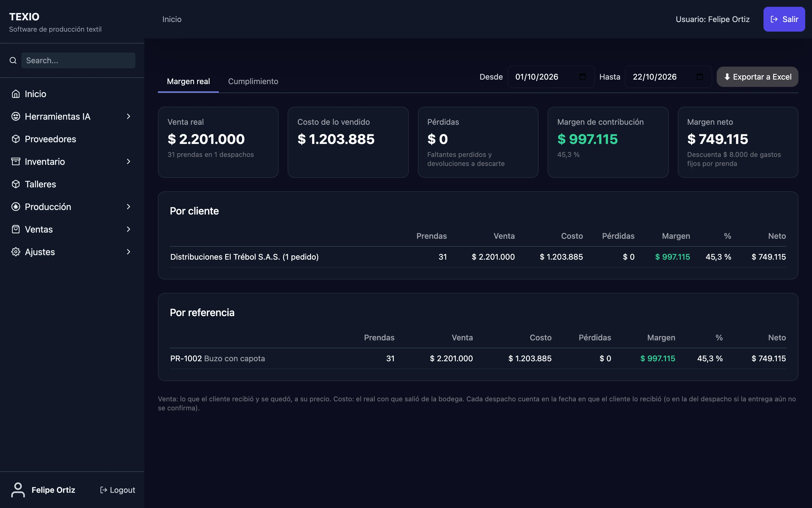Click the Pérdidas card value $ 0
The image size is (812, 508).
438,139
